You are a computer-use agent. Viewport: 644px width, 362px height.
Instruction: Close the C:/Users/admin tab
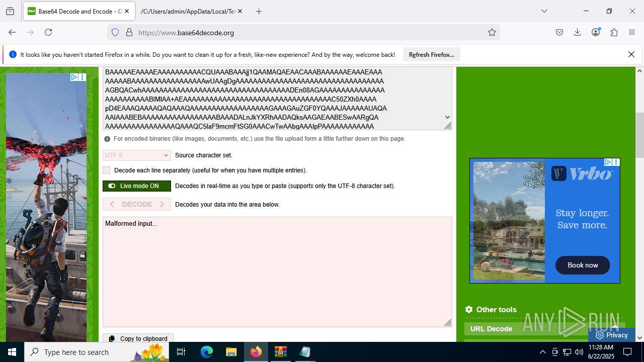point(239,11)
